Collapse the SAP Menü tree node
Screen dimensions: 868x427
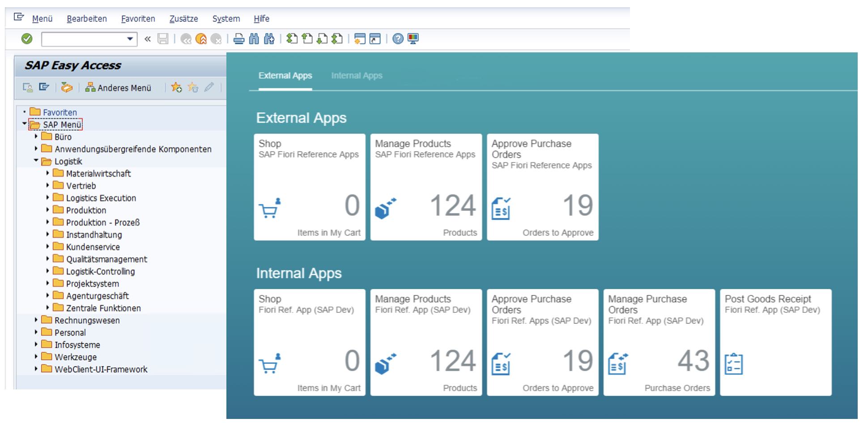coord(25,124)
